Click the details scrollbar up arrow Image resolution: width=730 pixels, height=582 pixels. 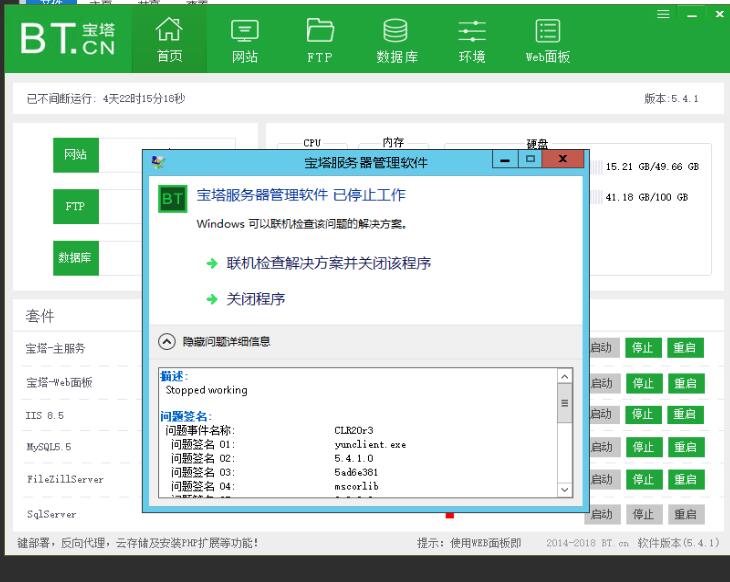pos(565,376)
